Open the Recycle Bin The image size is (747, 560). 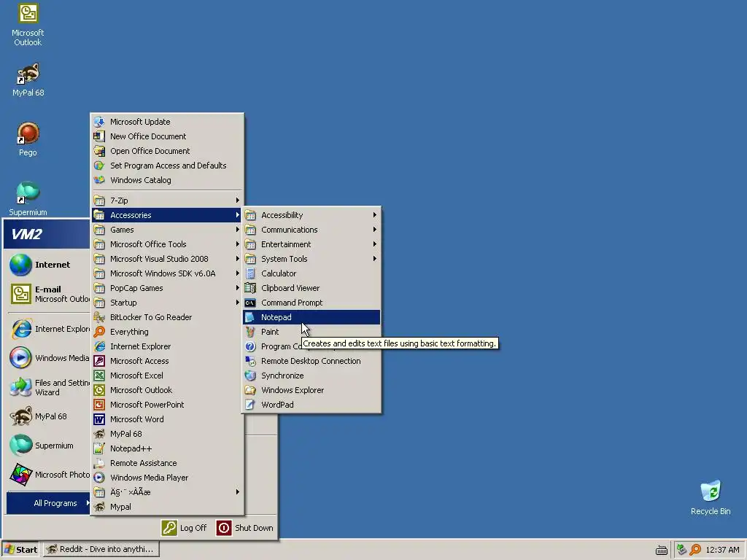pos(711,497)
